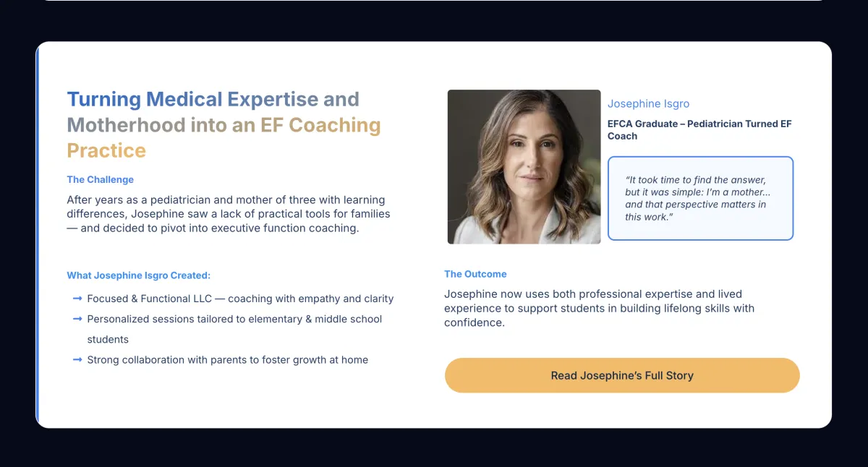Click the paragraph about pivoting into coaching
The image size is (868, 467).
pos(228,214)
